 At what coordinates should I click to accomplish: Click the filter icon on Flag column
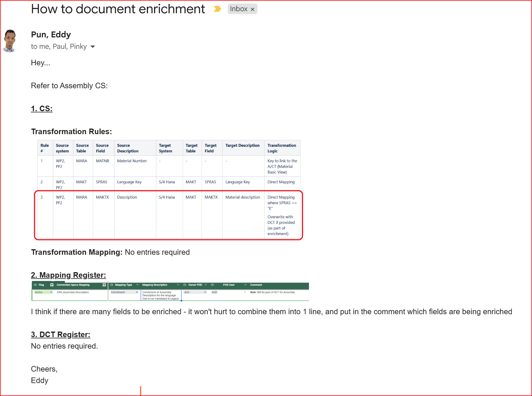pyautogui.click(x=52, y=285)
